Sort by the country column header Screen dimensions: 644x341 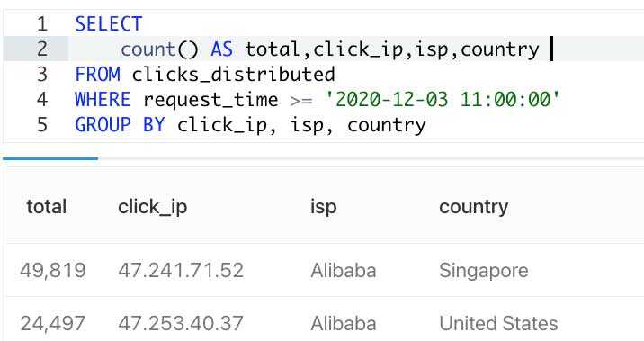473,207
